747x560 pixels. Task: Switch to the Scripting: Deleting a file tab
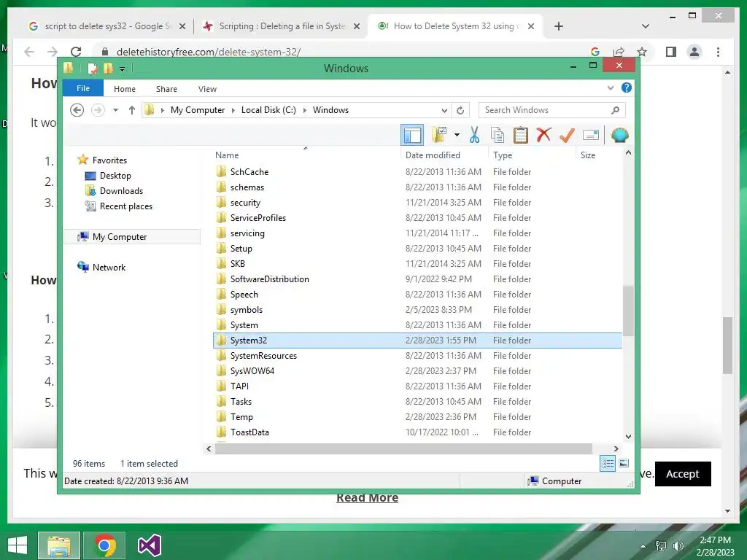coord(281,26)
